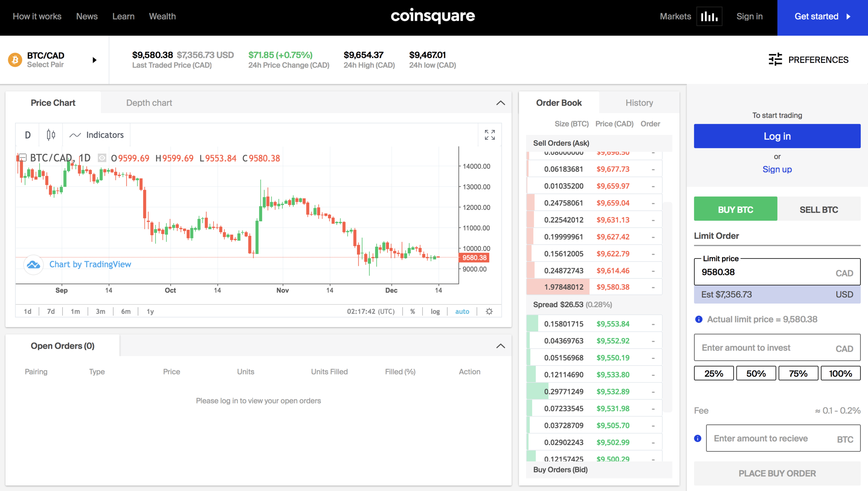Open the Wealth menu item

point(162,16)
